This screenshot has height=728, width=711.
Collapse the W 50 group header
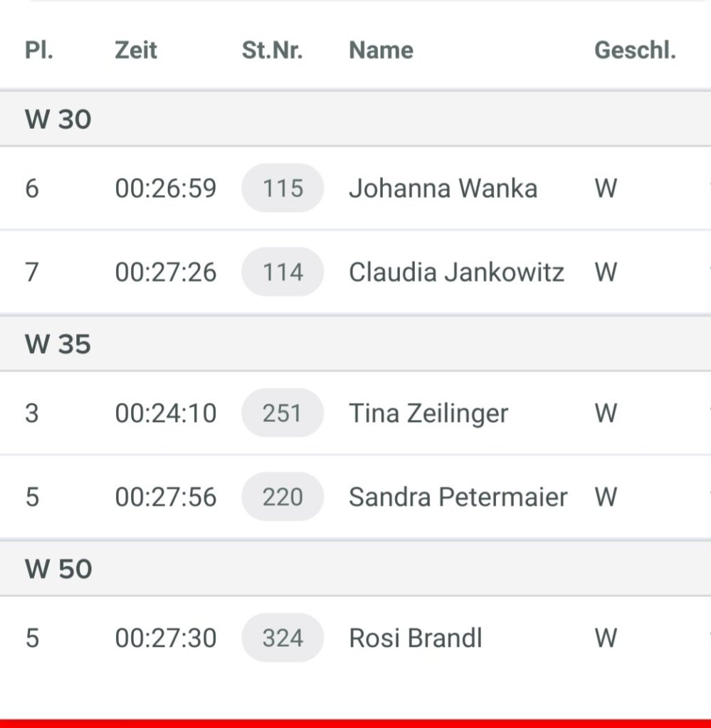click(58, 569)
